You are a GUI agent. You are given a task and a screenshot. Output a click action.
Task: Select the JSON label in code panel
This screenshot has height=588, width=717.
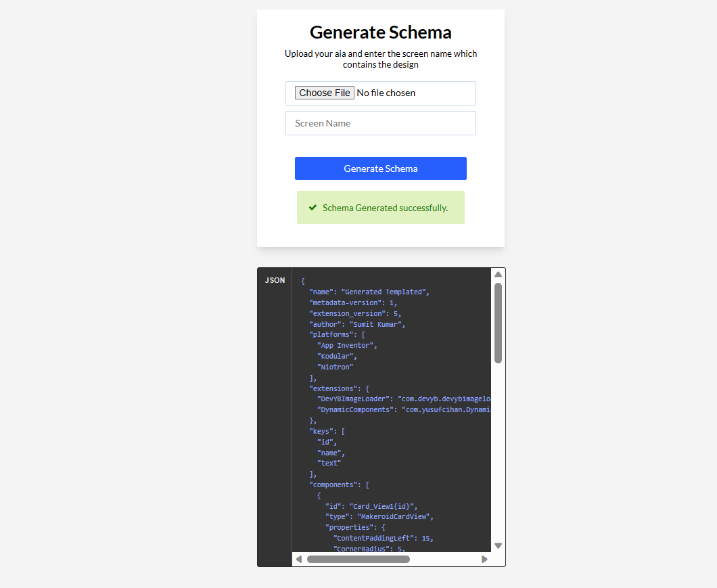click(275, 281)
